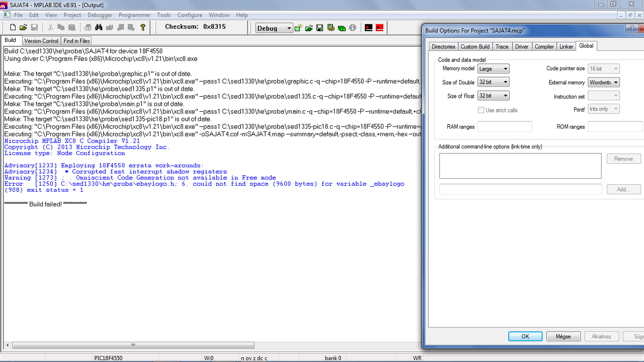Image resolution: width=644 pixels, height=362 pixels.
Task: Click the green package build icon
Action: click(342, 28)
